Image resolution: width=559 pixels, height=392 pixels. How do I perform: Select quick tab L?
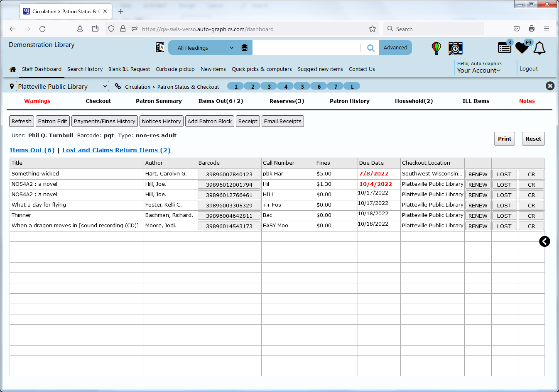point(352,86)
